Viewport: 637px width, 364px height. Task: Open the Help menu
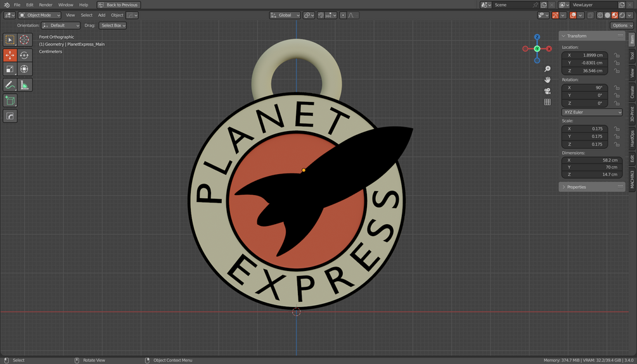coord(84,5)
